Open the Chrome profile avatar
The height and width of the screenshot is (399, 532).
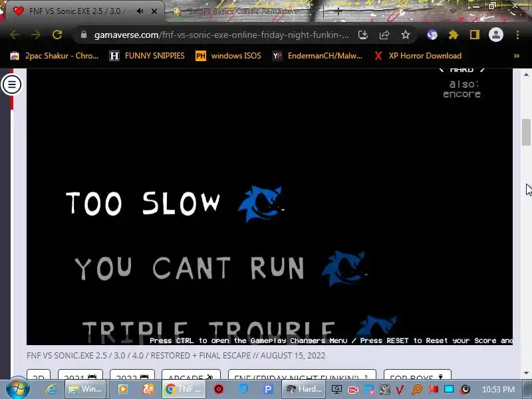[495, 35]
